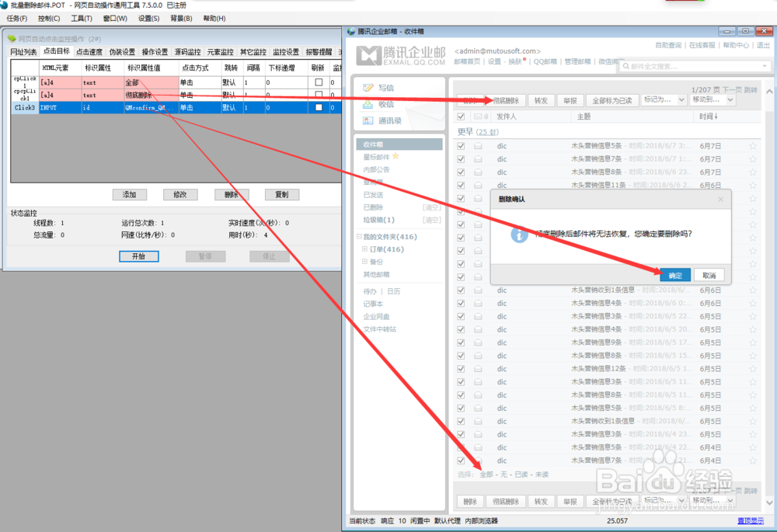
Task: Click the 时间 sort arrow in column header
Action: (x=716, y=116)
